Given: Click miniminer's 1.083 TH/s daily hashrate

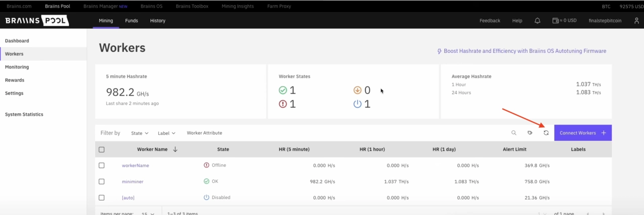Looking at the screenshot, I should click(466, 182).
